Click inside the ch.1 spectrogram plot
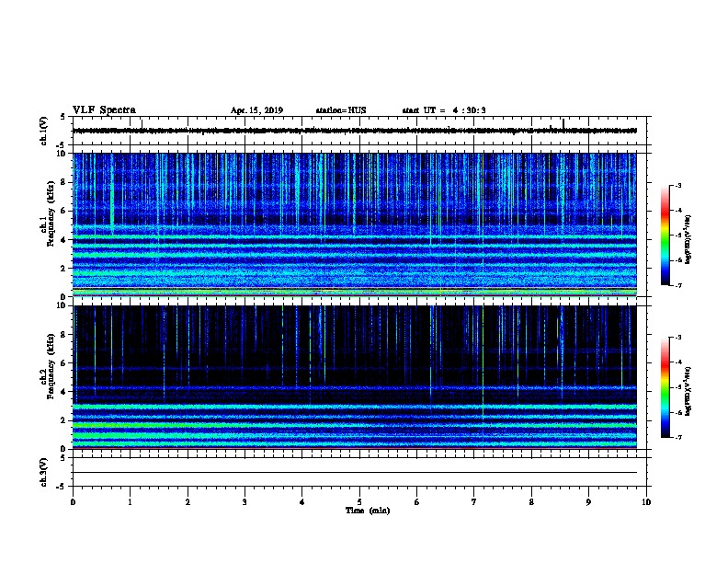Viewport: 728px width, 563px height. click(x=355, y=224)
